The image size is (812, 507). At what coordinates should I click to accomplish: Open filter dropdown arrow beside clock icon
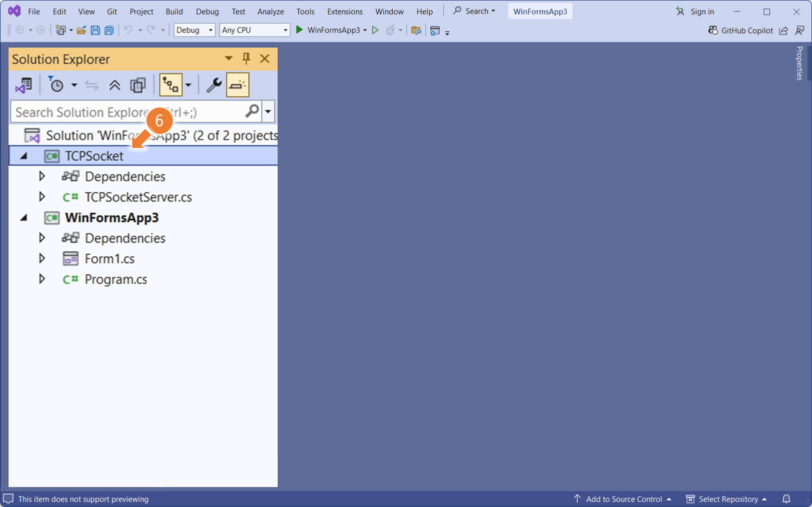[74, 85]
